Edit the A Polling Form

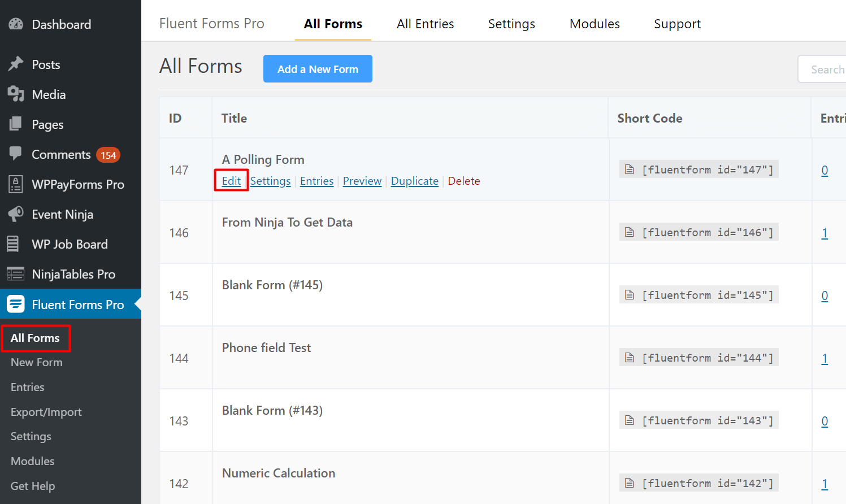[x=231, y=181]
